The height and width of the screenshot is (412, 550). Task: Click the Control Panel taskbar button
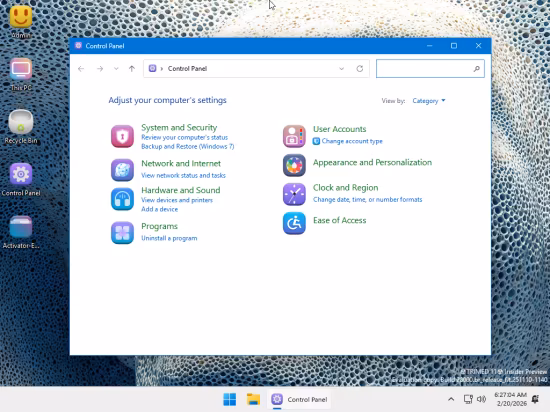(299, 399)
